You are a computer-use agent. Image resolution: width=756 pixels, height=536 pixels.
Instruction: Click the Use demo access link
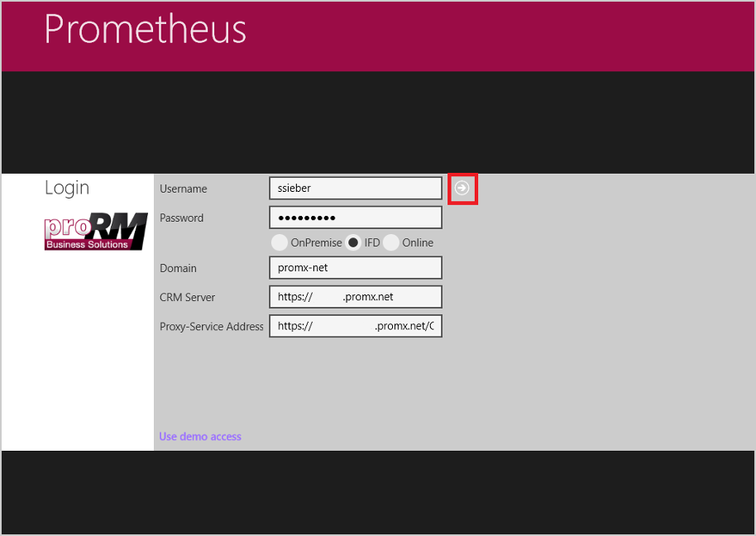click(x=200, y=436)
